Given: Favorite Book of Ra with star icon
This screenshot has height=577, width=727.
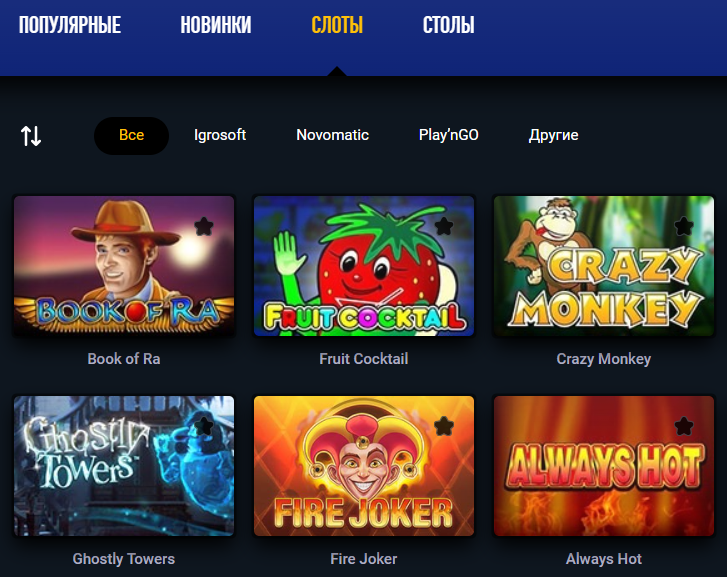Looking at the screenshot, I should [204, 227].
